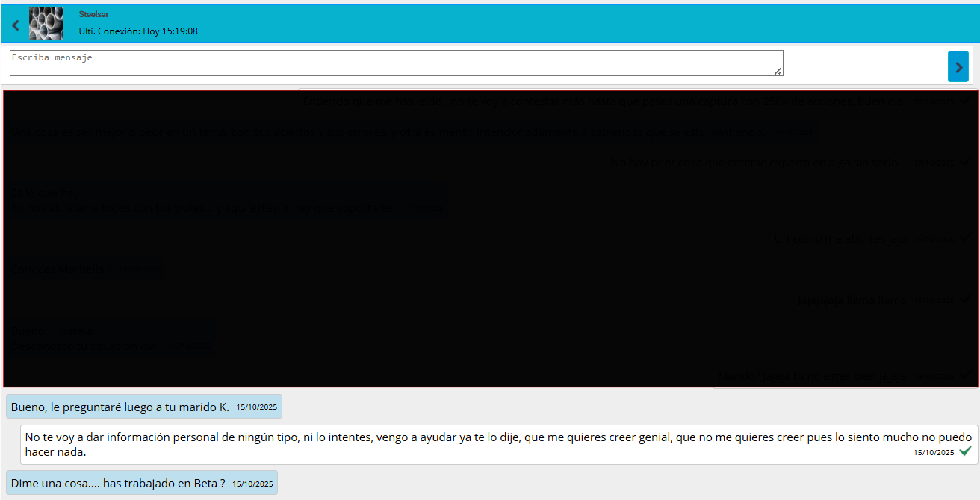
Task: Send message with the blue arrow button
Action: tap(958, 66)
